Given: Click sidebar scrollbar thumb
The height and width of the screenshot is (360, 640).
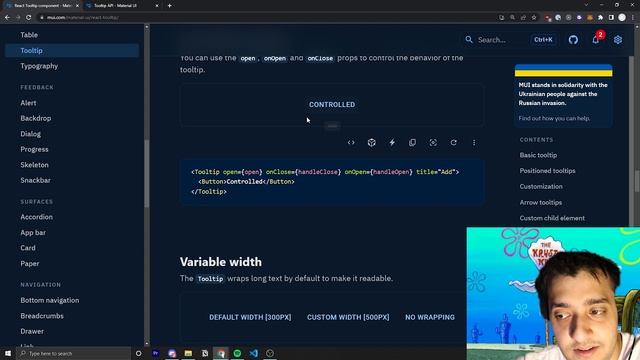Looking at the screenshot, I should (147, 173).
